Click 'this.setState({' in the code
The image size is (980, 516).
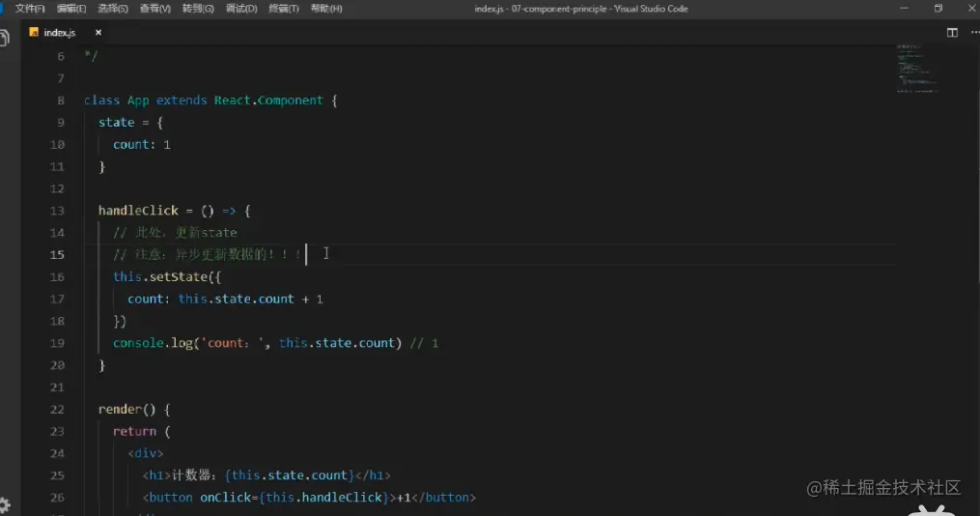(167, 277)
